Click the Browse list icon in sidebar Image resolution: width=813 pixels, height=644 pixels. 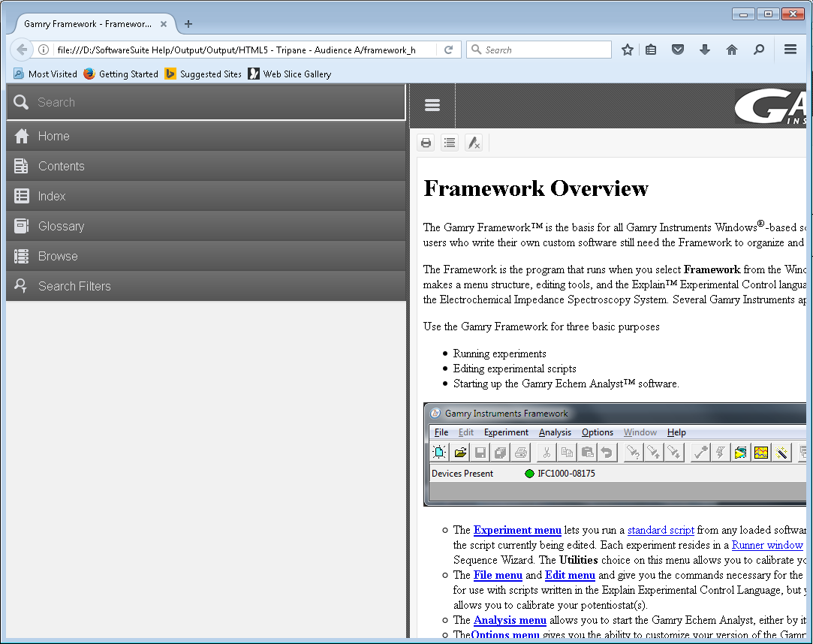click(x=21, y=256)
